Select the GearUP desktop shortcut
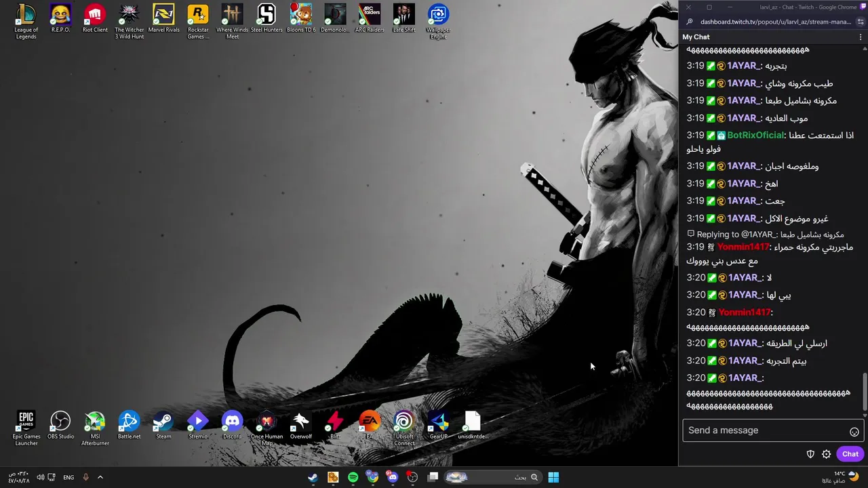The height and width of the screenshot is (488, 868). [x=438, y=426]
